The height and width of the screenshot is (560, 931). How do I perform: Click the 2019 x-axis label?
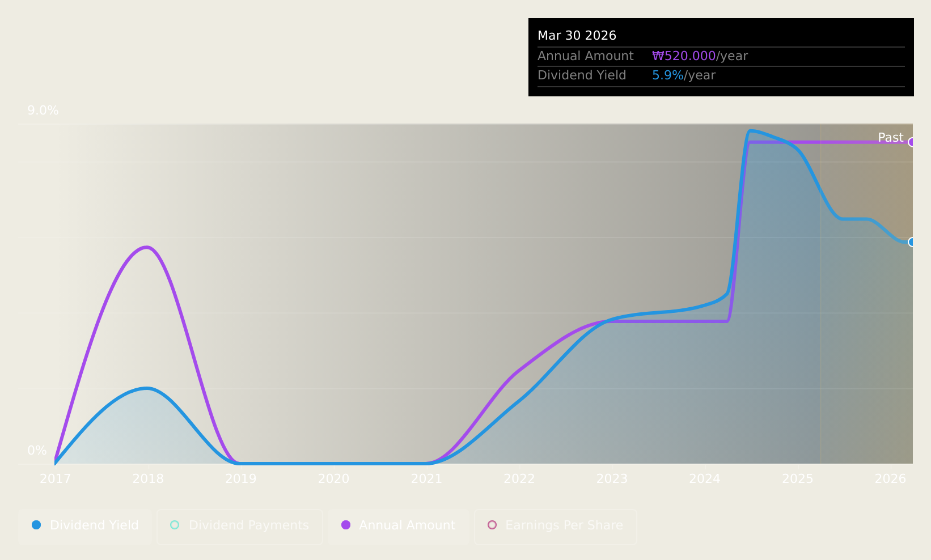tap(241, 479)
